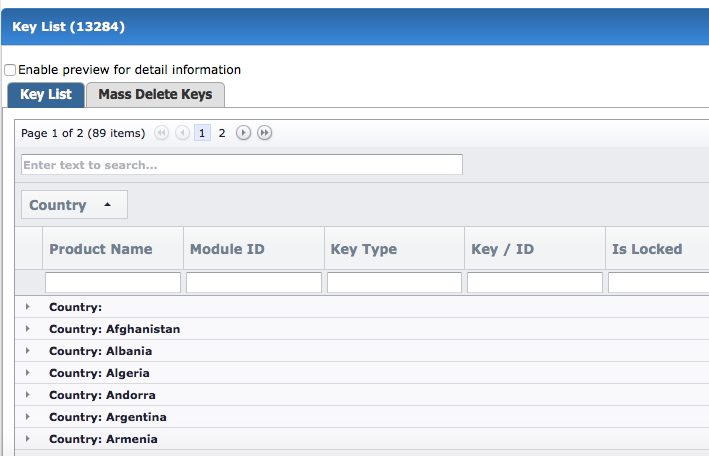Click the Module ID filter box
The height and width of the screenshot is (456, 709).
pos(254,282)
